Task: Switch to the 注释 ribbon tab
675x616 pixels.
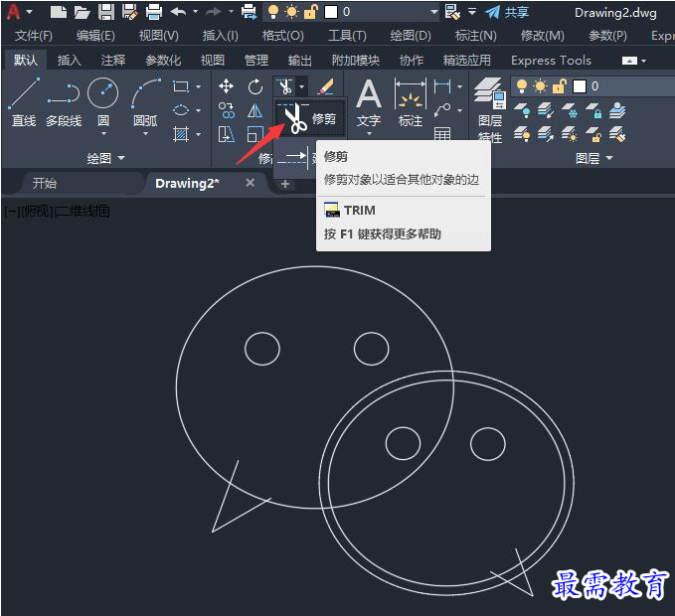Action: 113,60
